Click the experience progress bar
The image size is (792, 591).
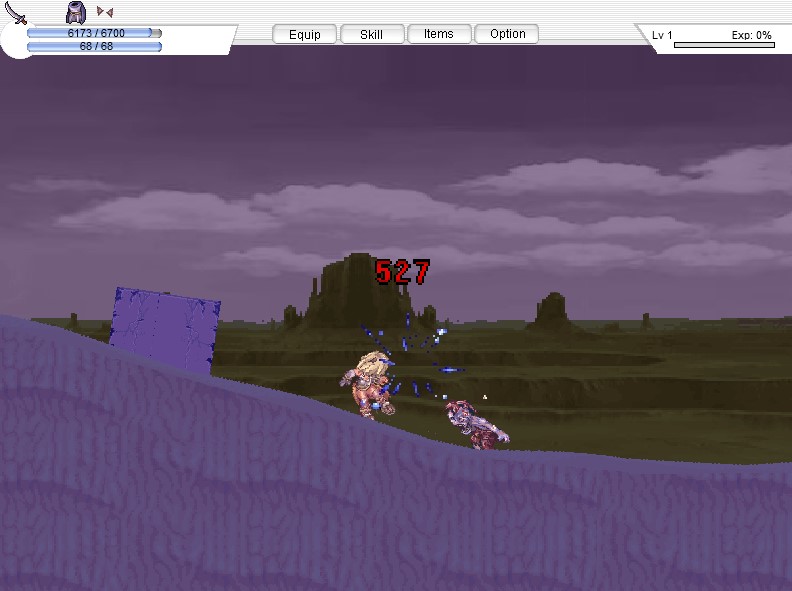tap(724, 45)
